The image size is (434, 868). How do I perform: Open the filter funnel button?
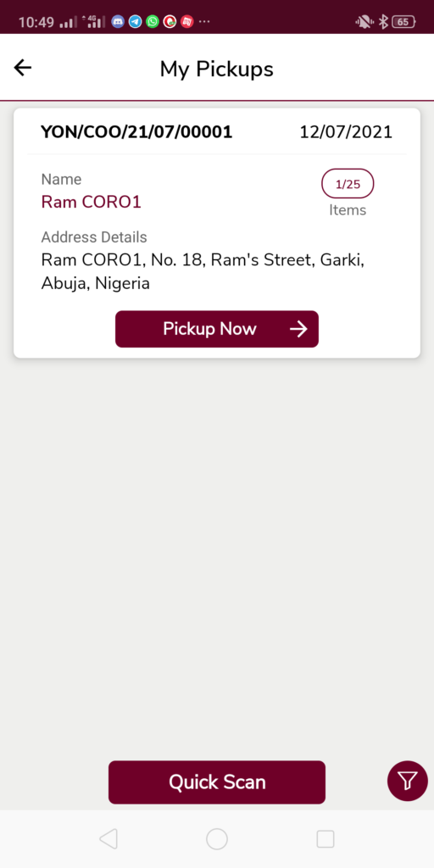tap(408, 781)
